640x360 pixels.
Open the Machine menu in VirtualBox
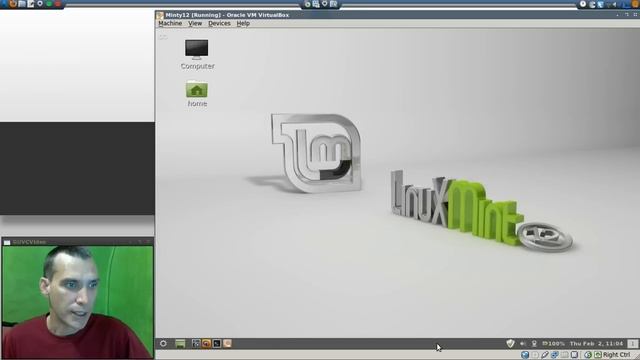(x=170, y=23)
